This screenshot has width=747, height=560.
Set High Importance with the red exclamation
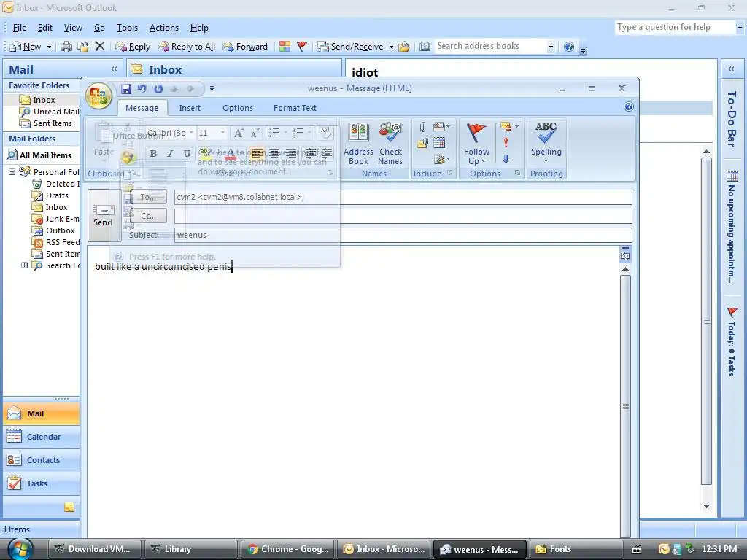(506, 142)
